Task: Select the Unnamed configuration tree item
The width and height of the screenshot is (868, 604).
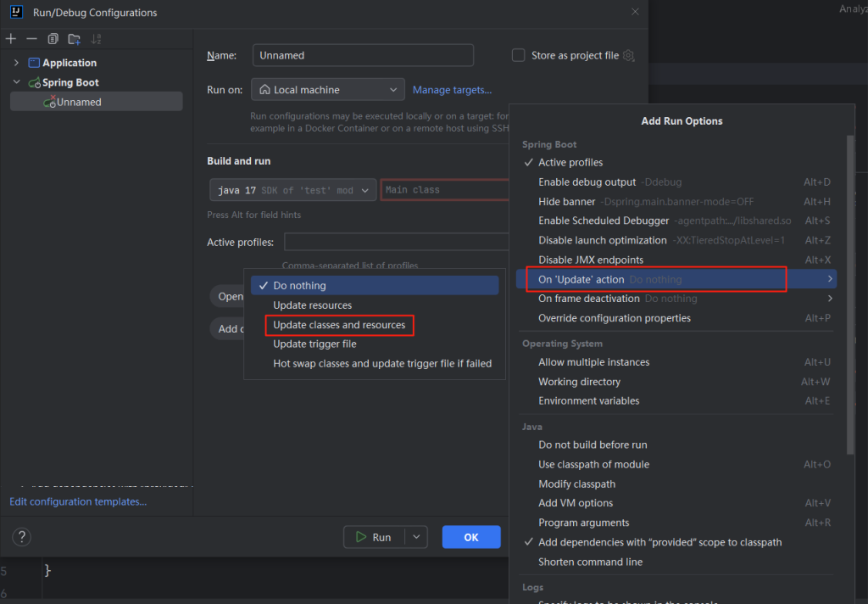Action: [x=97, y=102]
